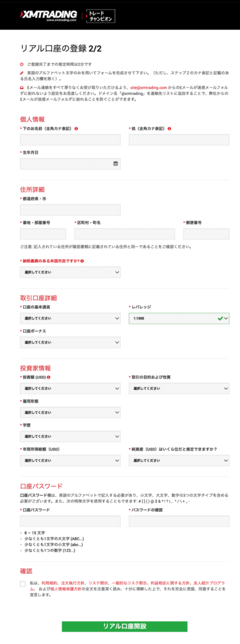240x644 pixels.
Task: Open the leverage 1:1000 dropdown
Action: point(179,318)
